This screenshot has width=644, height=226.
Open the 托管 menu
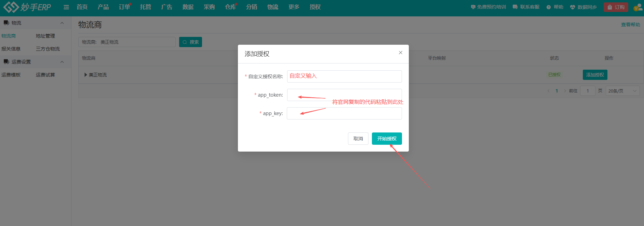146,7
